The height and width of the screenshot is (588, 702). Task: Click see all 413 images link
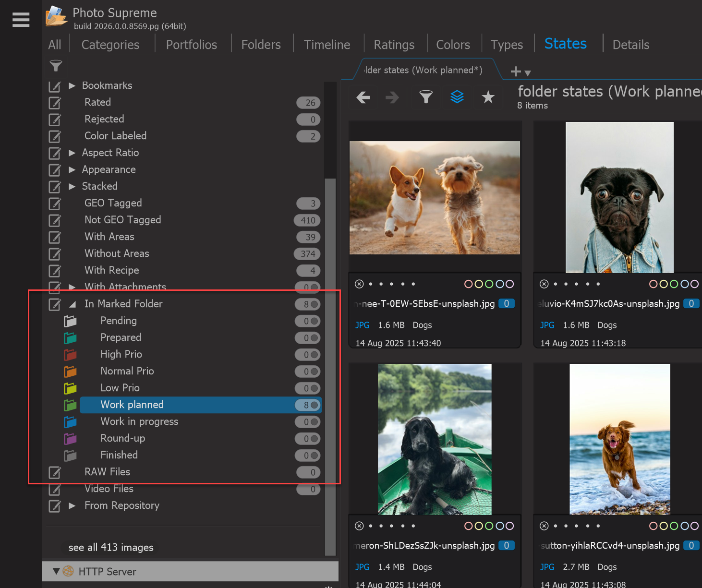point(111,547)
